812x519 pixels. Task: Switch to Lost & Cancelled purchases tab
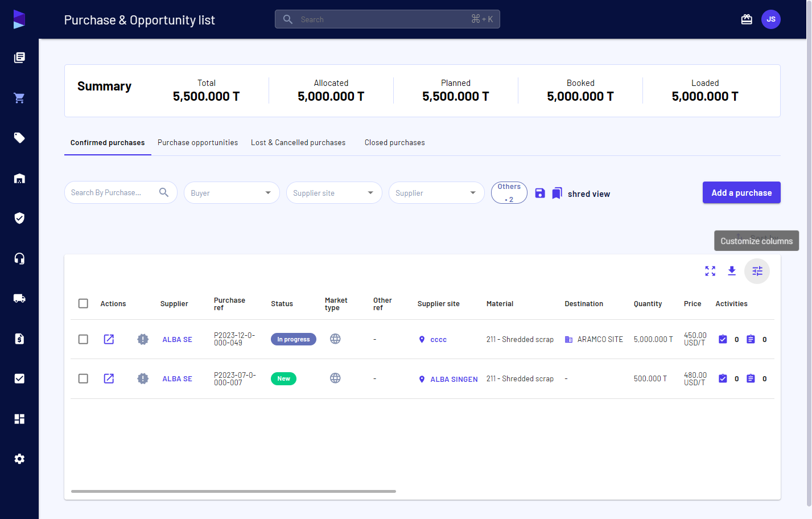[x=298, y=143]
